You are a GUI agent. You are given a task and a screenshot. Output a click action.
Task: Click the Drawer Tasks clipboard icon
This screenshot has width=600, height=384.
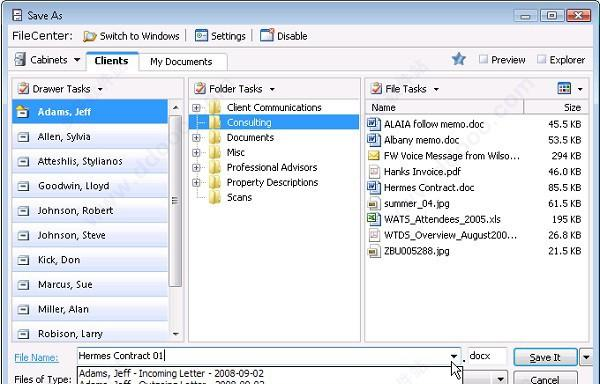click(23, 89)
